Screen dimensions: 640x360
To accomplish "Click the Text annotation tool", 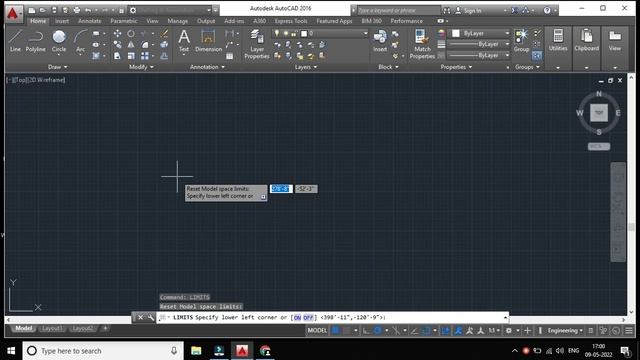I will coord(184,41).
